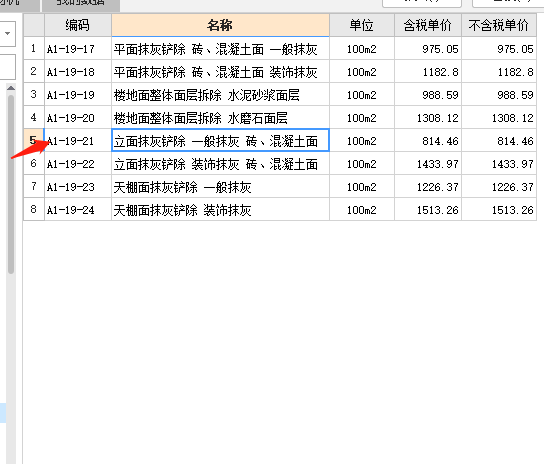Click 含税单价 value for row A1-19-21
This screenshot has height=464, width=544.
428,141
